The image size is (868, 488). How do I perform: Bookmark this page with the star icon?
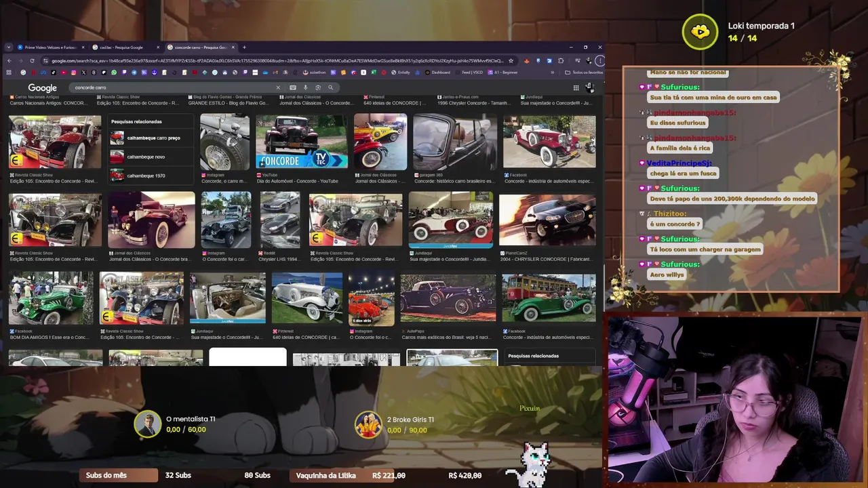pyautogui.click(x=511, y=60)
